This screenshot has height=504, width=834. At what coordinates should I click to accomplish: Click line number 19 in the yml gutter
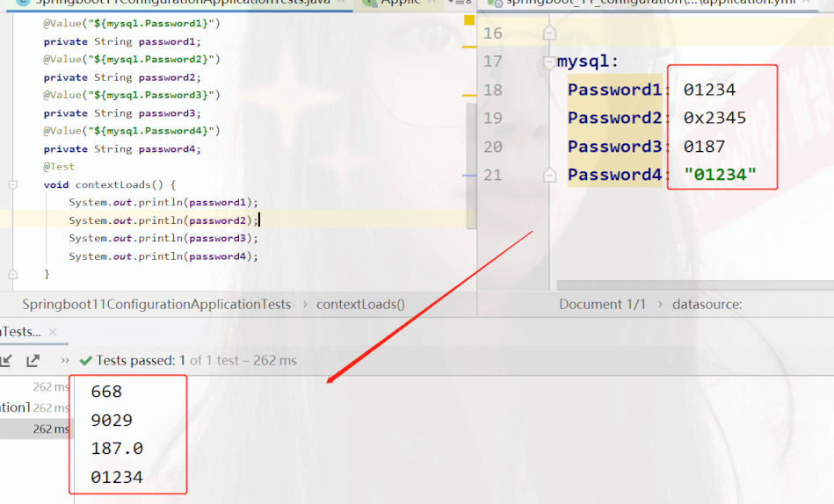tap(492, 118)
